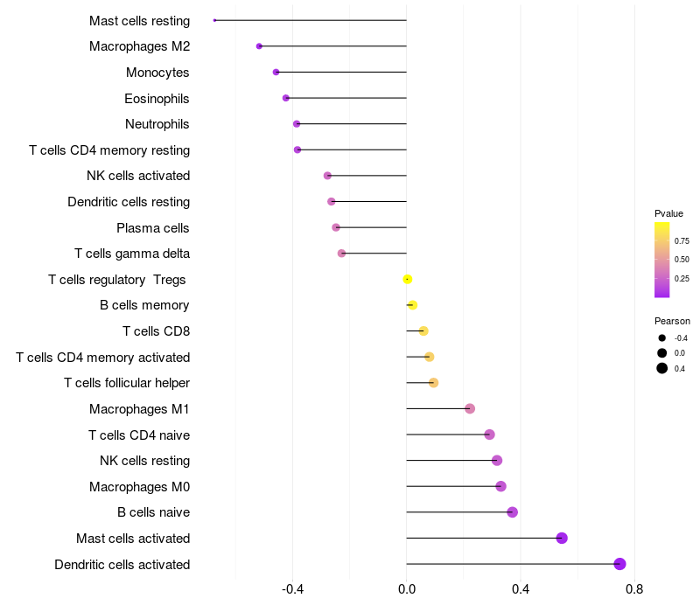The height and width of the screenshot is (612, 700).
Task: Click the Pearson legend title
Action: tap(672, 321)
